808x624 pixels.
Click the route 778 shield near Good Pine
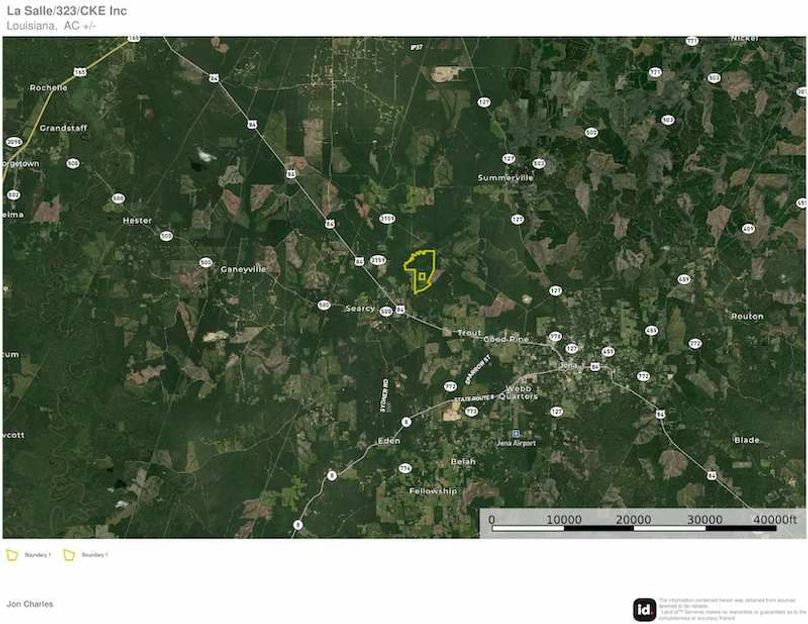tap(555, 336)
